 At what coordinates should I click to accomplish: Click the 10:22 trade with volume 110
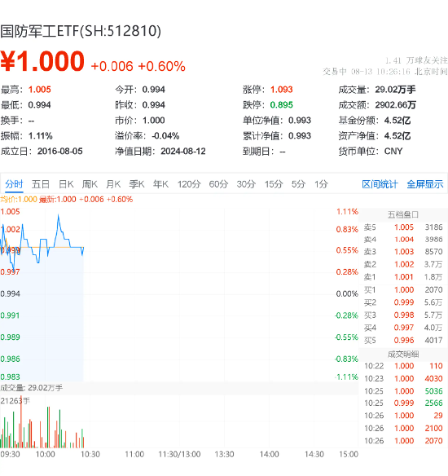(x=403, y=366)
